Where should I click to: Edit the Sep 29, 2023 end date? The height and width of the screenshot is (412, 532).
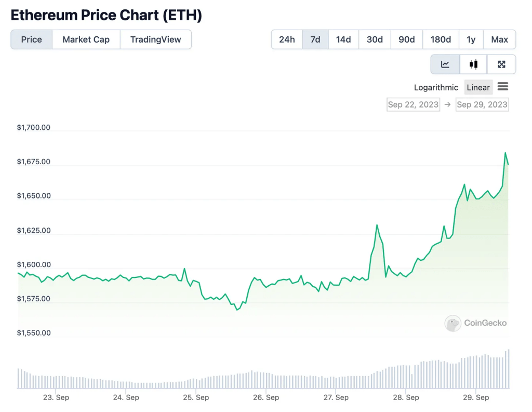pos(482,104)
